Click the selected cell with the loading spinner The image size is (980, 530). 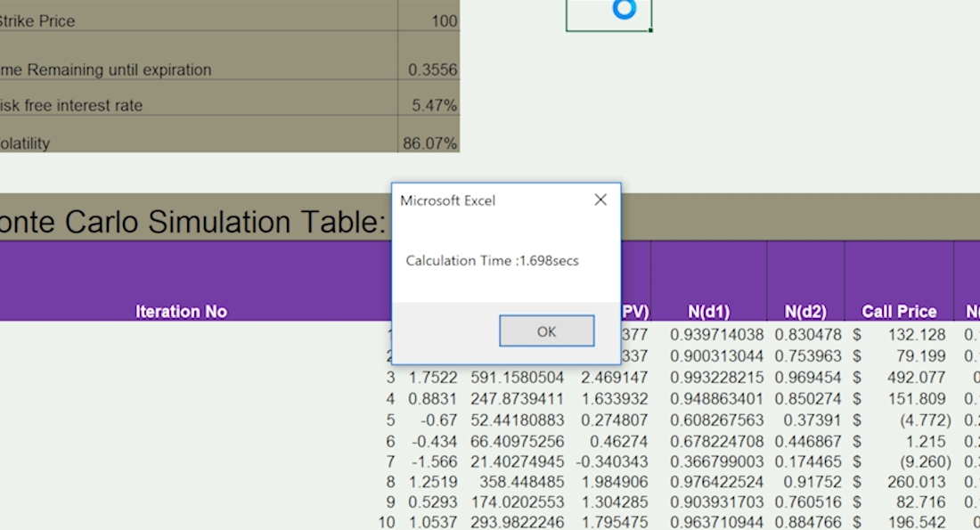pos(608,14)
